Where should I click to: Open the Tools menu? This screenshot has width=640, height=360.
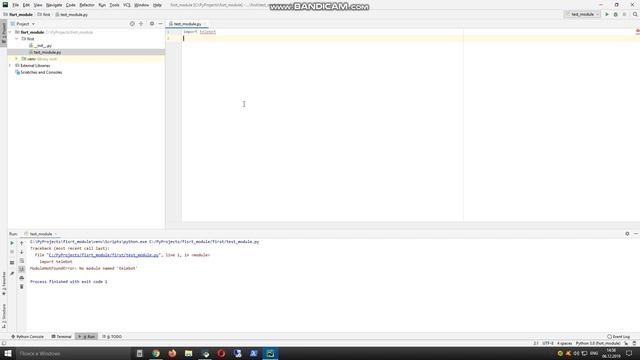114,5
